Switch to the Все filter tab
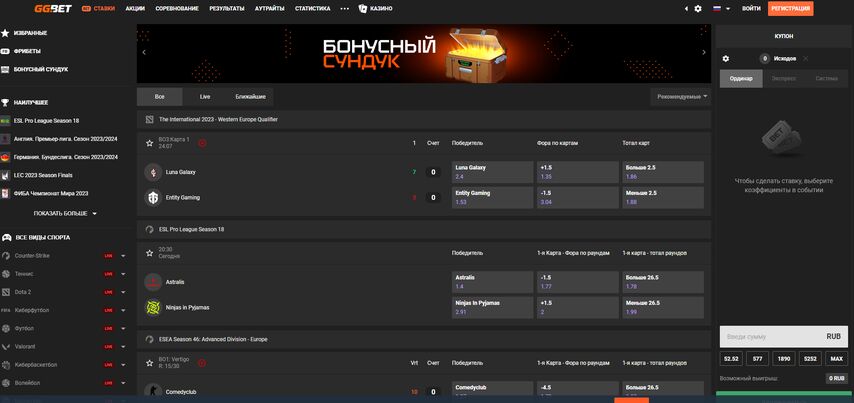The width and height of the screenshot is (854, 403). 160,96
